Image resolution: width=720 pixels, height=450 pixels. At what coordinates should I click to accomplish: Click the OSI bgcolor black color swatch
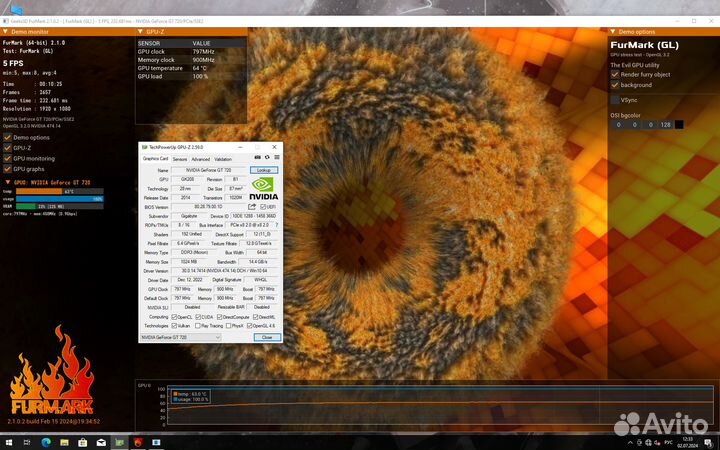(x=679, y=125)
